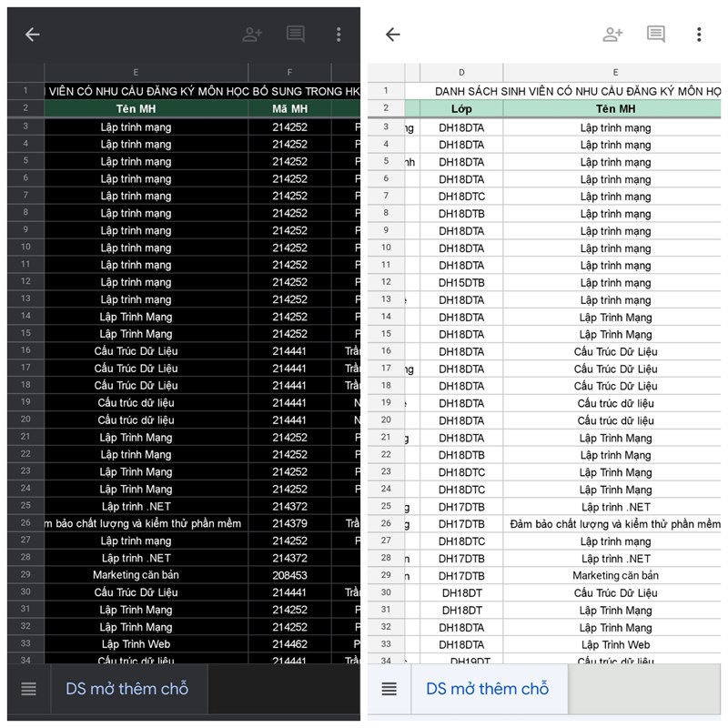Select column E header in the light sheet
The width and height of the screenshot is (728, 728).
(615, 72)
